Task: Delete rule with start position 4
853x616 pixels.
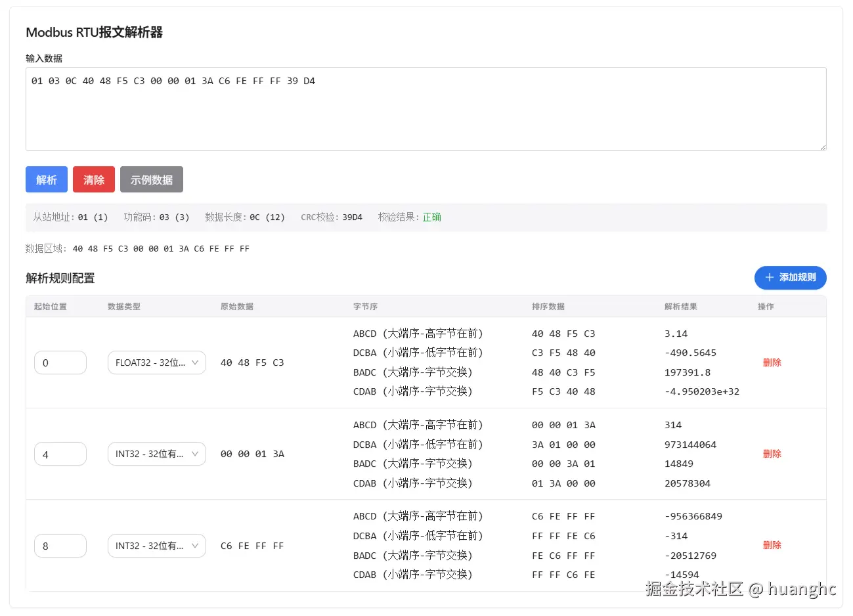Action: tap(772, 454)
